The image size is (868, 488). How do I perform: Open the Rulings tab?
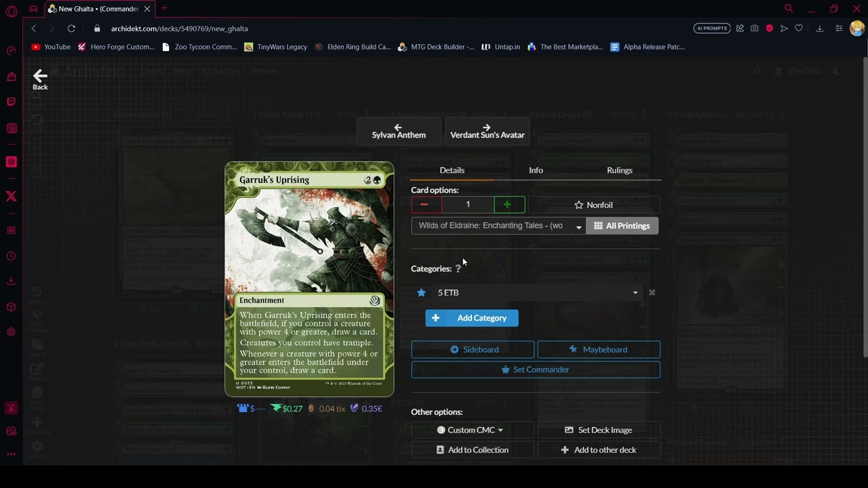[619, 170]
